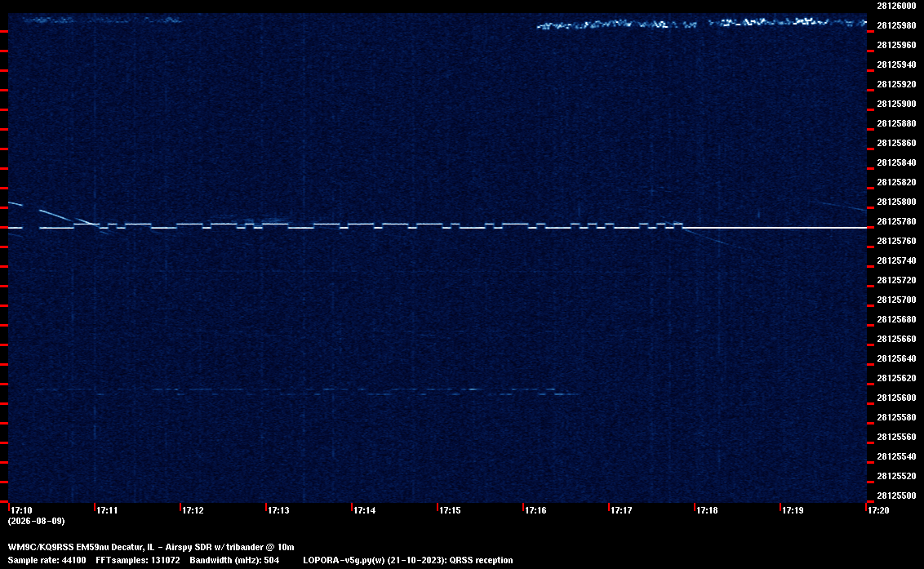This screenshot has width=924, height=569.
Task: Click the 28125600 frequency label
Action: click(x=896, y=398)
